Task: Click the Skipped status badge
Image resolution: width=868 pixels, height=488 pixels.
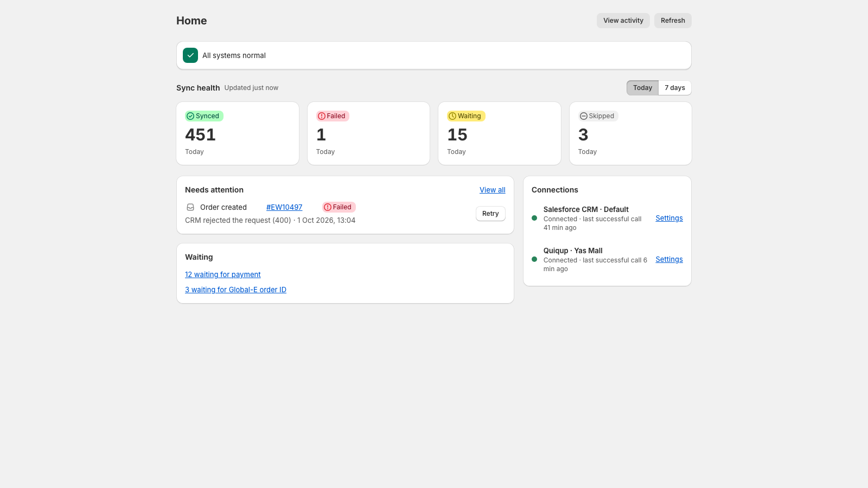Action: (598, 116)
